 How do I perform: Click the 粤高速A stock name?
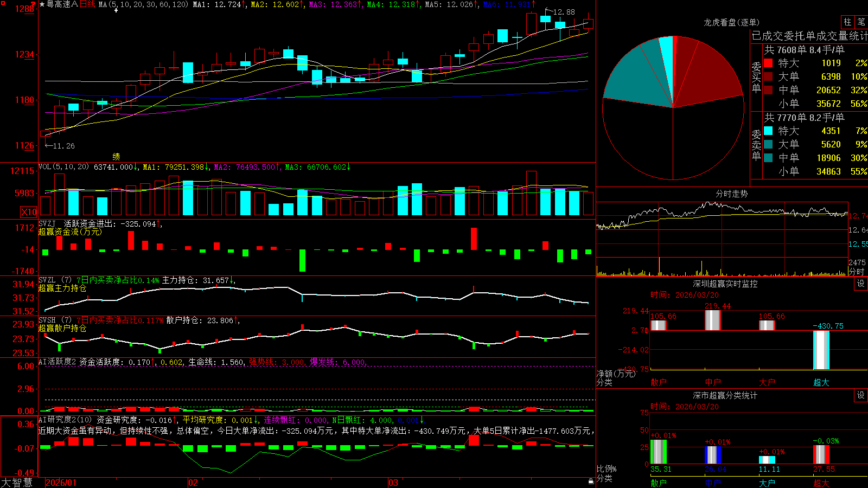click(62, 4)
